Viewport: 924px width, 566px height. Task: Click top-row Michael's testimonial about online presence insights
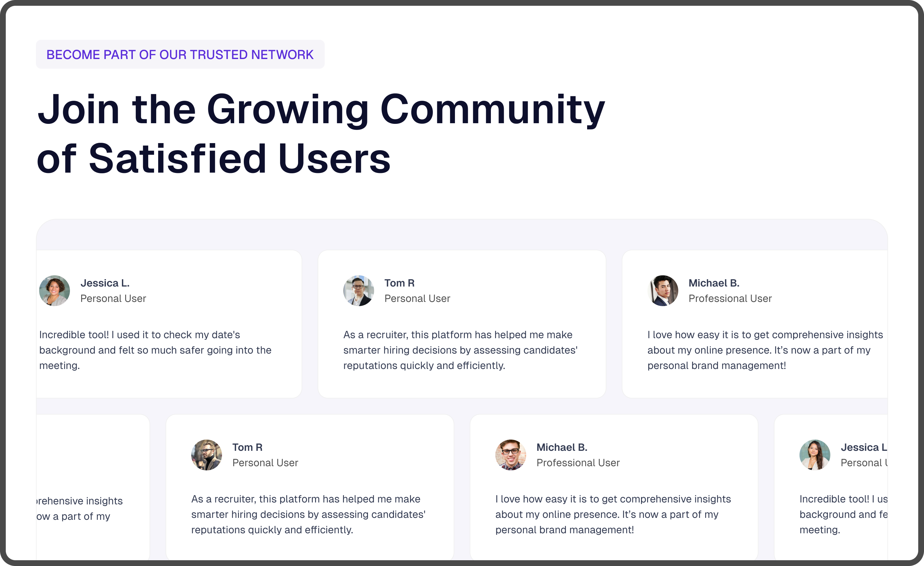click(x=765, y=350)
